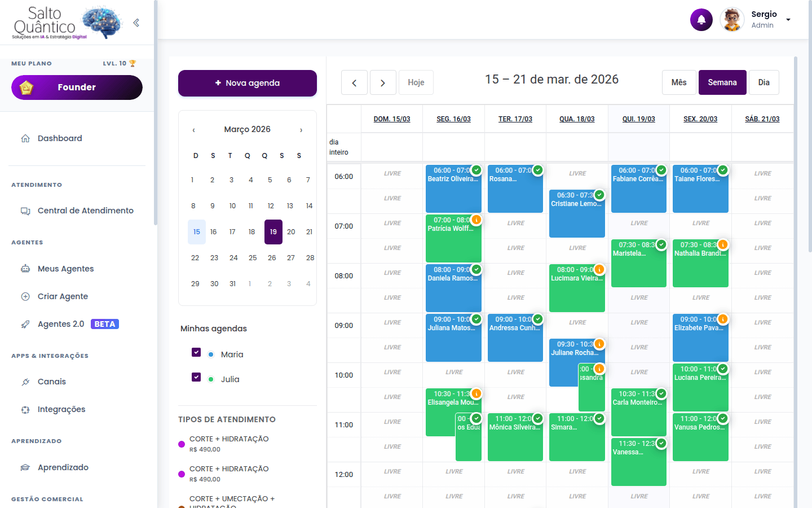
Task: Go to the previous week
Action: coord(354,83)
